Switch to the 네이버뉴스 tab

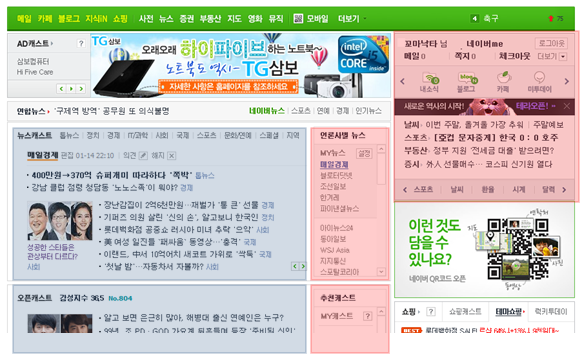[x=267, y=111]
